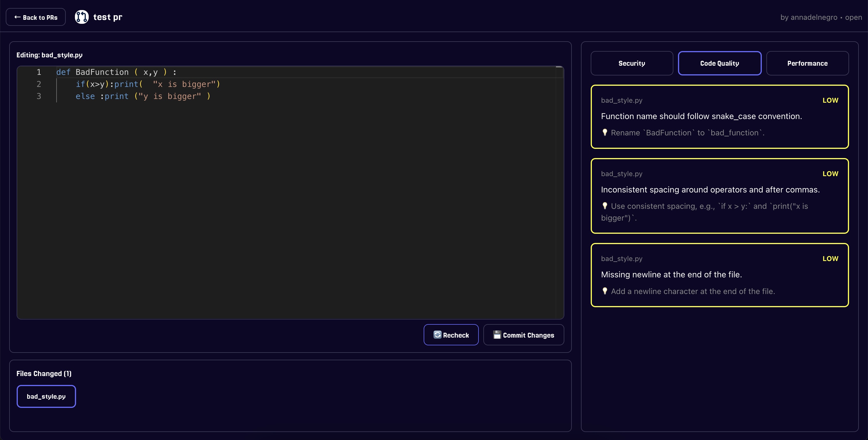Open the Performance tab

pos(807,63)
